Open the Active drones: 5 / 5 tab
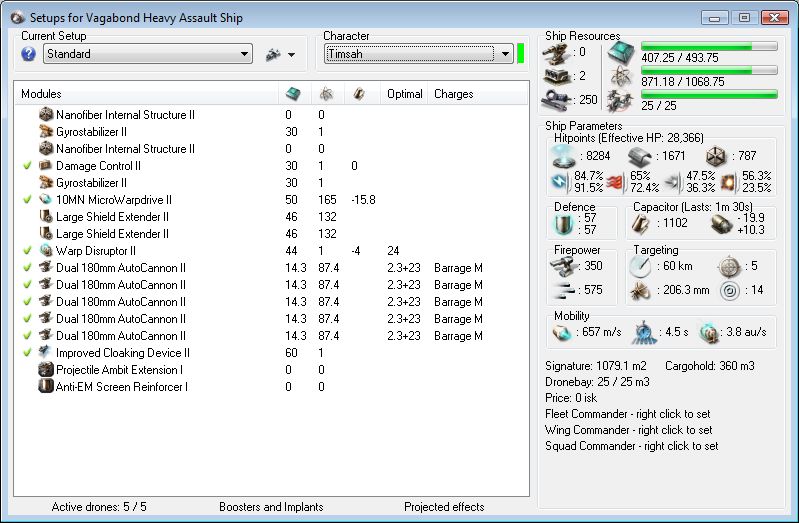Viewport: 799px width, 523px height. click(99, 507)
